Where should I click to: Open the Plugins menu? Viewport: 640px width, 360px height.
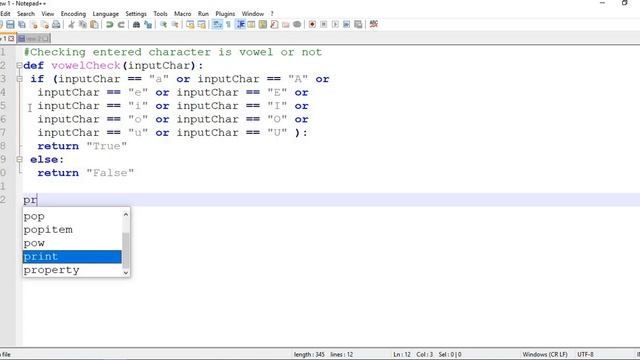225,13
